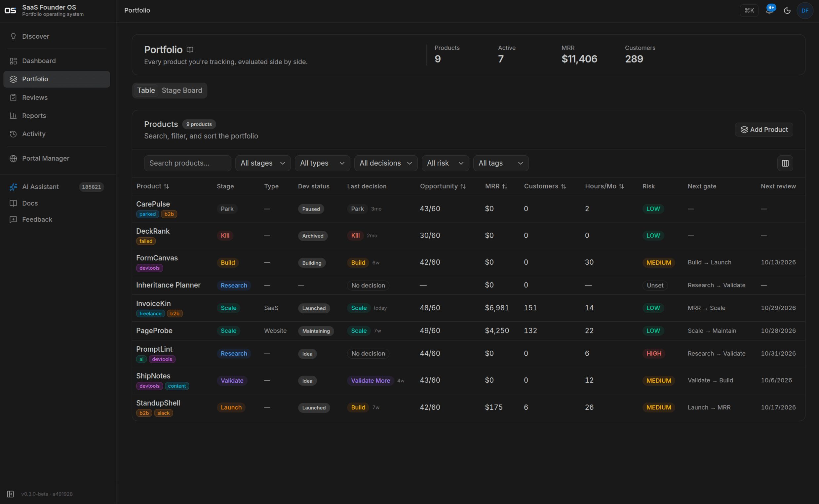Sort by Hours/Mo column header
Image resolution: width=819 pixels, height=504 pixels.
tap(604, 186)
